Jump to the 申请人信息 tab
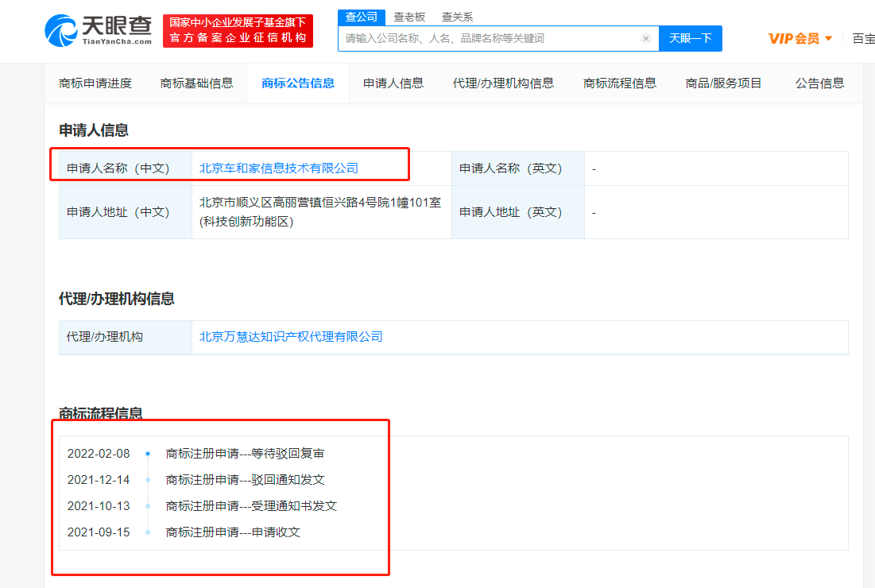The width and height of the screenshot is (875, 588). (393, 83)
